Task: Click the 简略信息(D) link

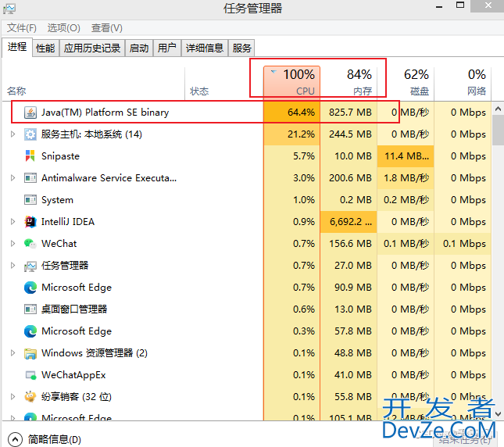Action: [55, 439]
